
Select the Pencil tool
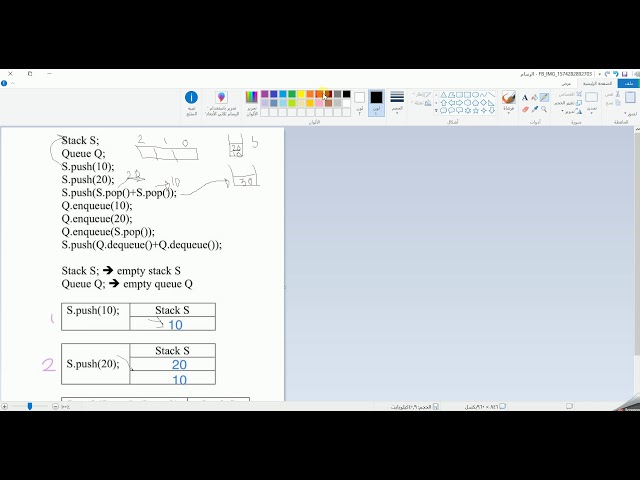(544, 97)
